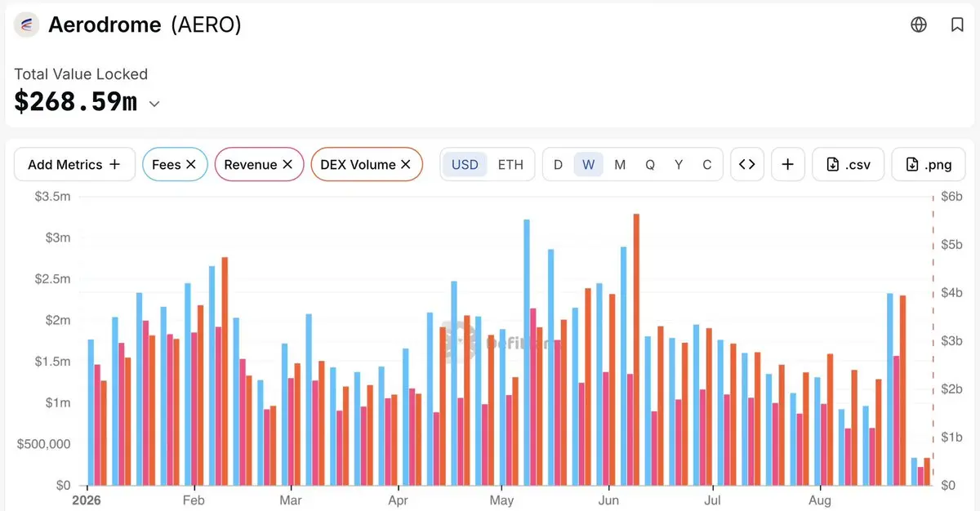Open the Add Metrics menu
980x511 pixels.
74,164
